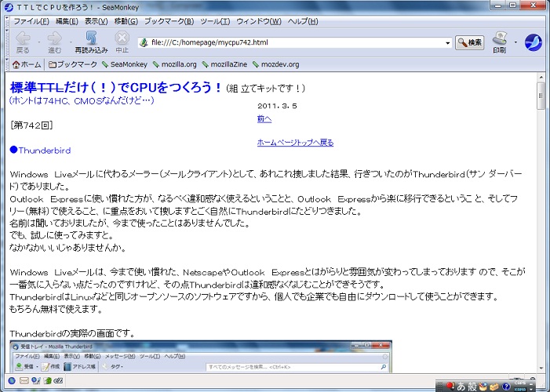The height and width of the screenshot is (392, 550).
Task: Go forward with the 進む arrow button
Action: [x=54, y=42]
